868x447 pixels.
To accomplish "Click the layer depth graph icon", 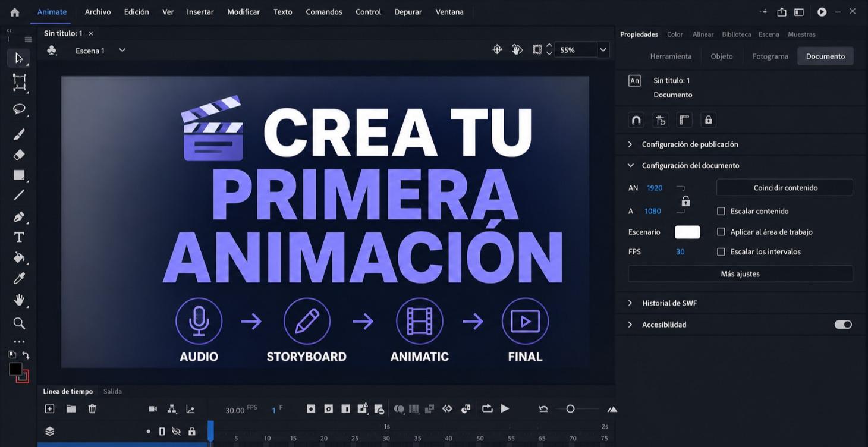I will [190, 409].
